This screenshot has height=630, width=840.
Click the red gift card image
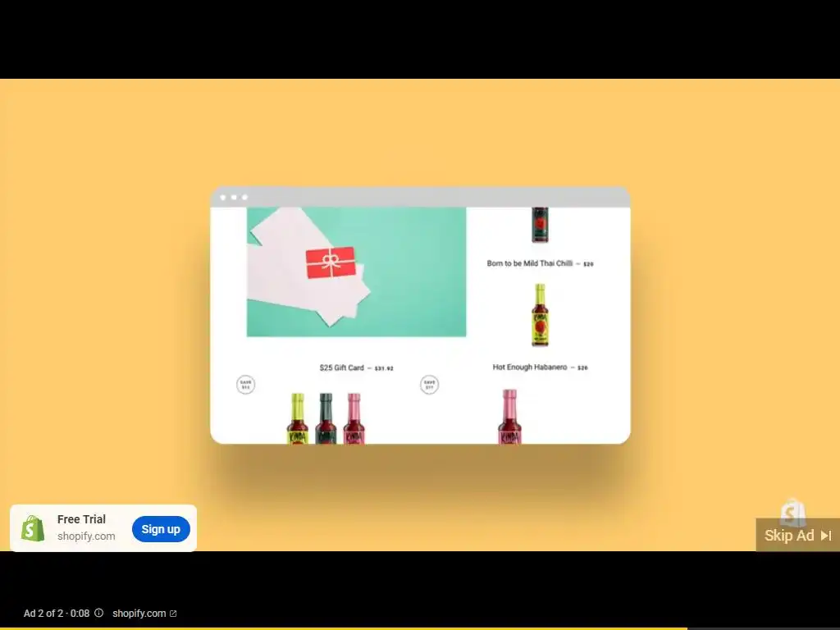(x=331, y=262)
